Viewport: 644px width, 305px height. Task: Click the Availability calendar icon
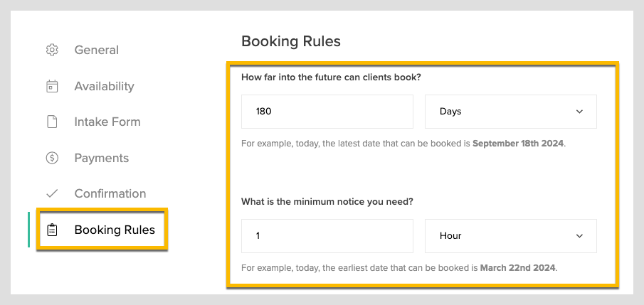click(52, 86)
